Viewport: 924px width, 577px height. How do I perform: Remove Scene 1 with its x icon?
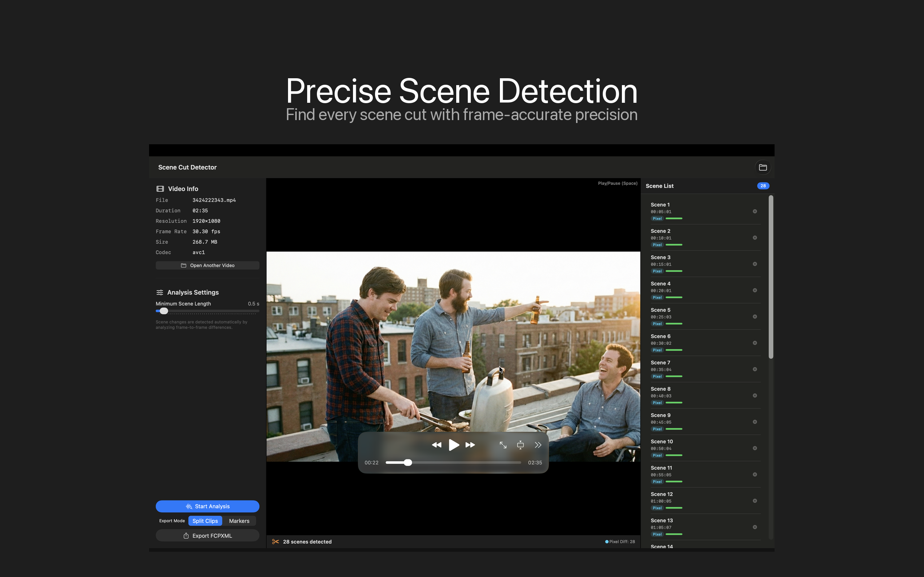pos(755,211)
